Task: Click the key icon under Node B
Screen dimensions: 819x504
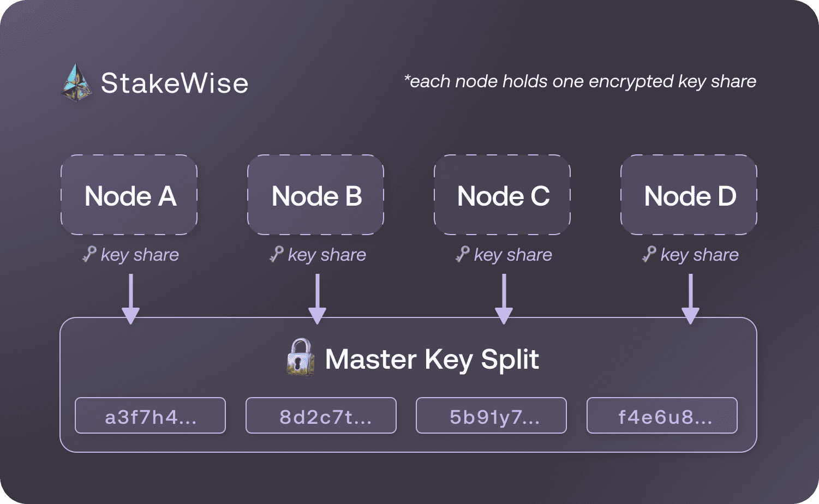Action: point(277,254)
